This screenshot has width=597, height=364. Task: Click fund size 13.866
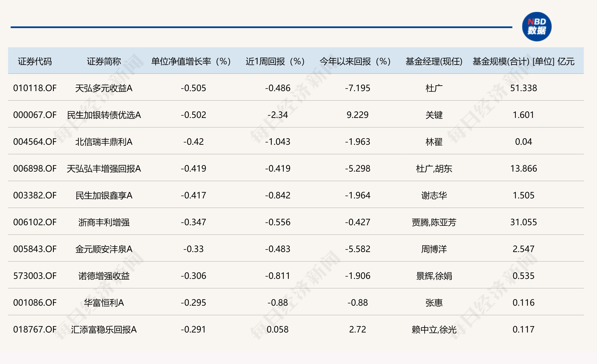(x=523, y=169)
